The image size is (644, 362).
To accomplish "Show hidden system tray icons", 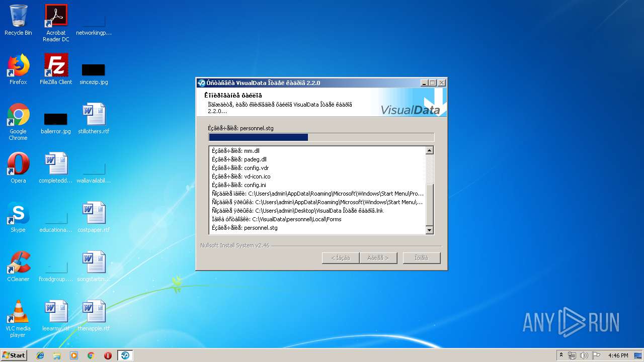I will pyautogui.click(x=561, y=355).
